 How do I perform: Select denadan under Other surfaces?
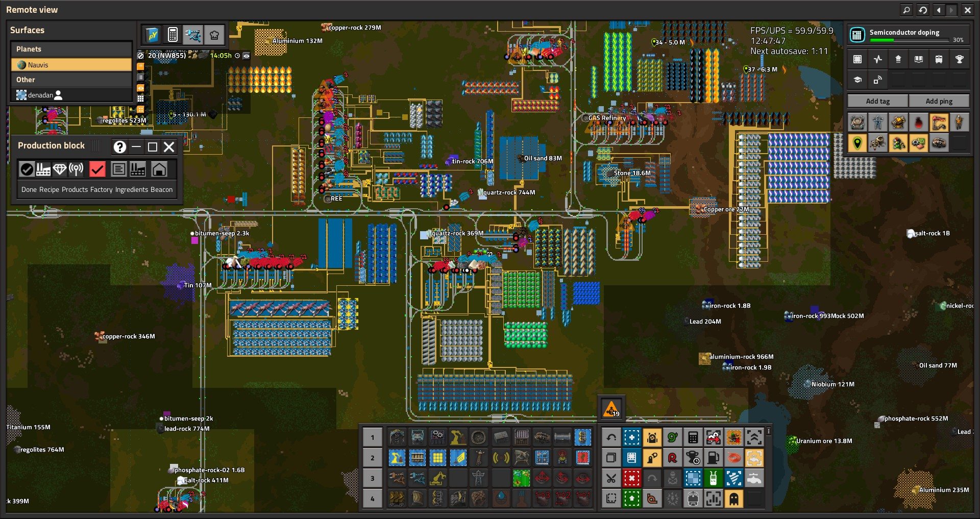(x=71, y=95)
